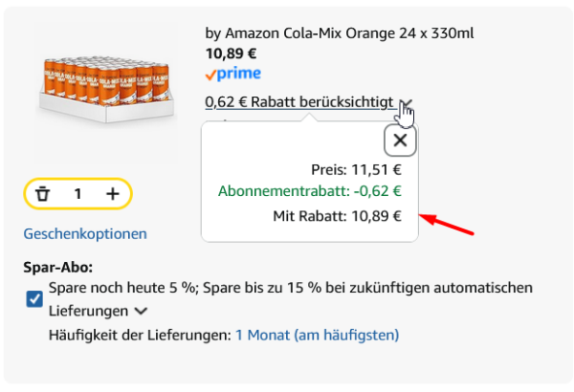Open the Cola-Mix Orange product title
This screenshot has height=392, width=574.
click(340, 34)
